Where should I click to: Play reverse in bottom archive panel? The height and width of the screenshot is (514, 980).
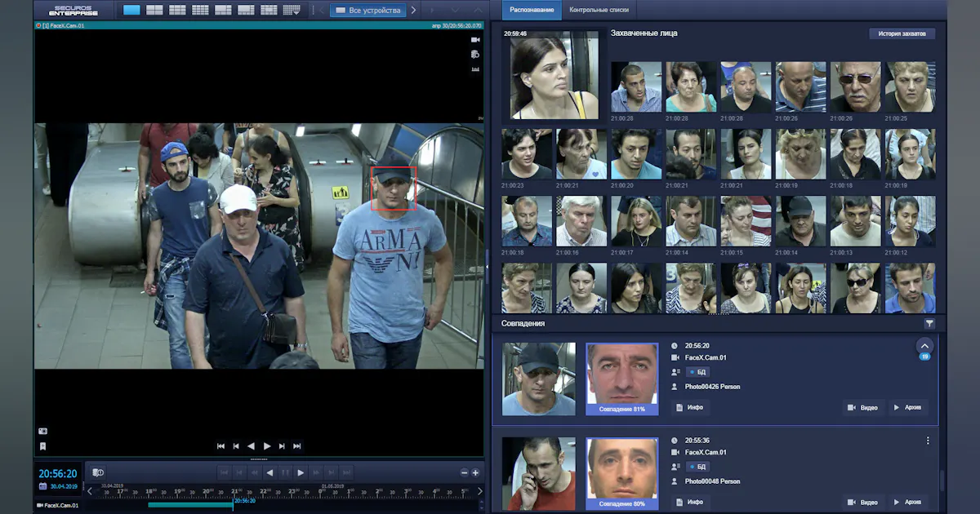269,472
